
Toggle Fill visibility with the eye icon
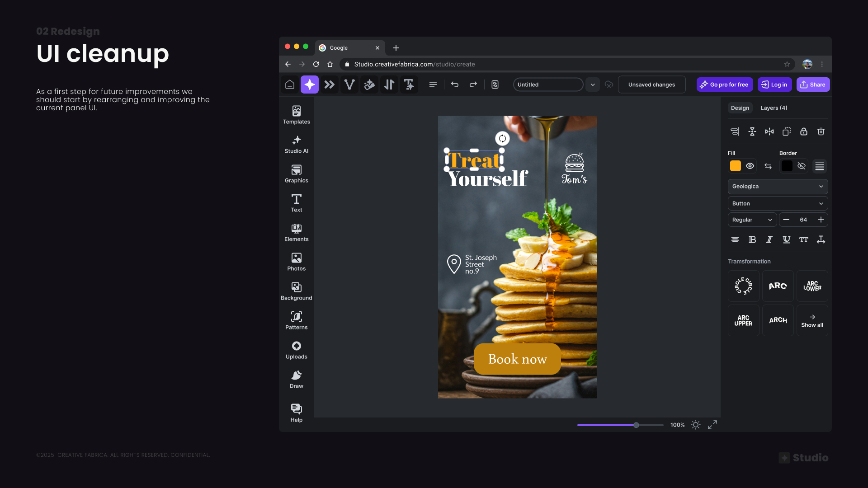pos(750,166)
